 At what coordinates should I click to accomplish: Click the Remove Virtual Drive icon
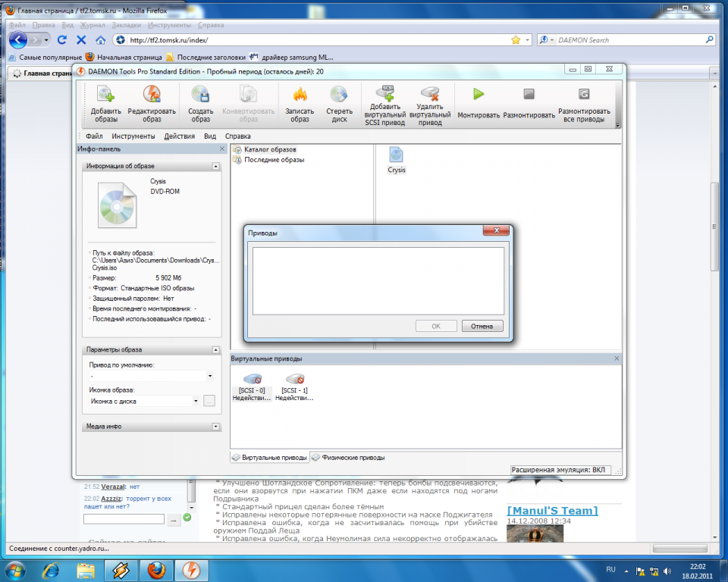pyautogui.click(x=430, y=93)
